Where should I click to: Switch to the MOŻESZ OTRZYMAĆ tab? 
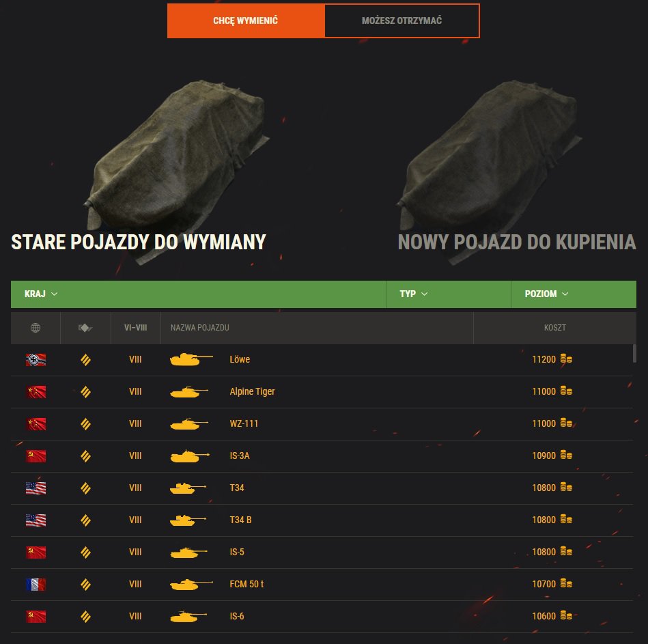402,20
